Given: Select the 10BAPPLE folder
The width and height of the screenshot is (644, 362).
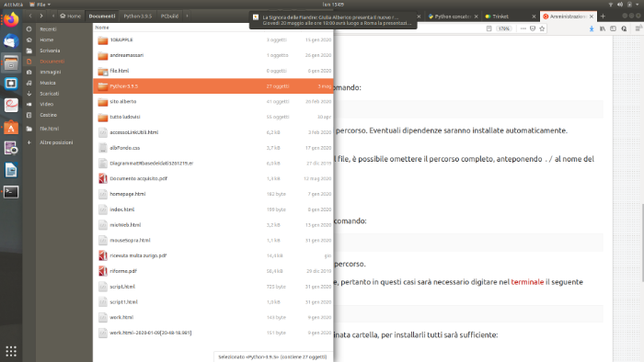Looking at the screenshot, I should click(x=213, y=40).
